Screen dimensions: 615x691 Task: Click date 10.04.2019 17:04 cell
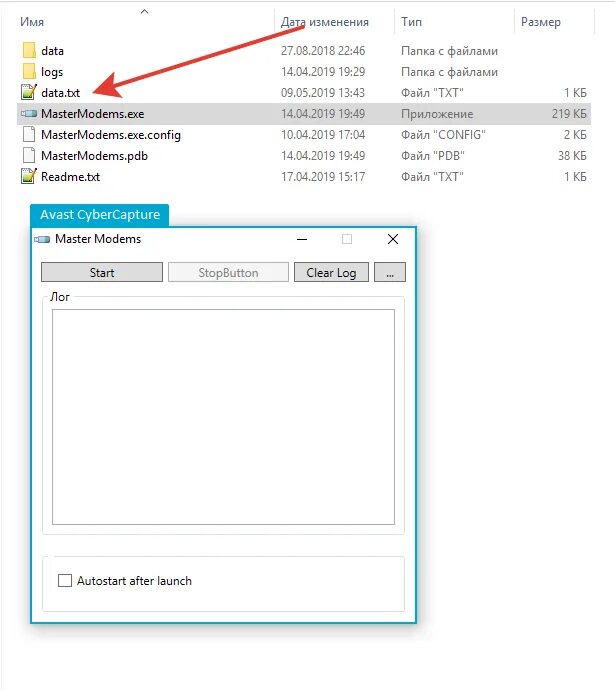pyautogui.click(x=323, y=134)
